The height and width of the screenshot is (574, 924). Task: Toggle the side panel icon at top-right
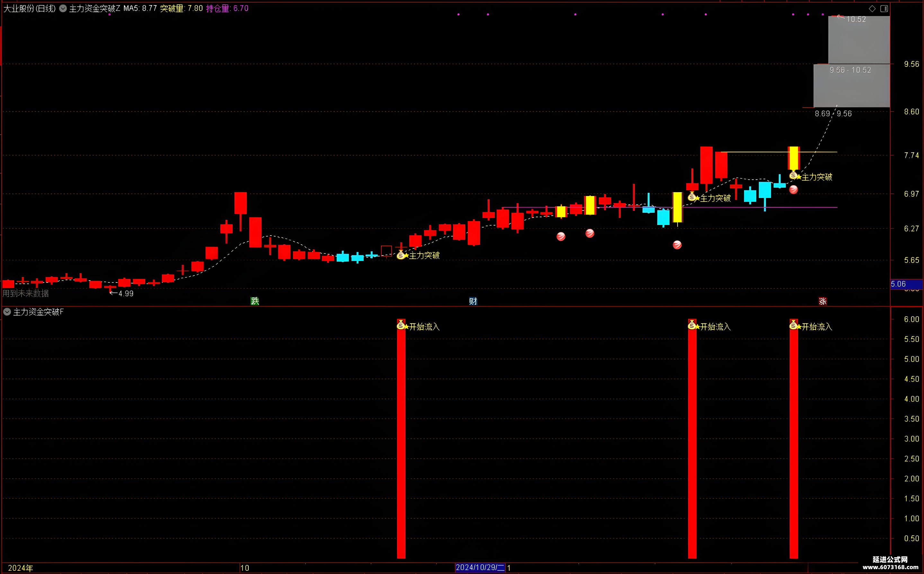[884, 8]
